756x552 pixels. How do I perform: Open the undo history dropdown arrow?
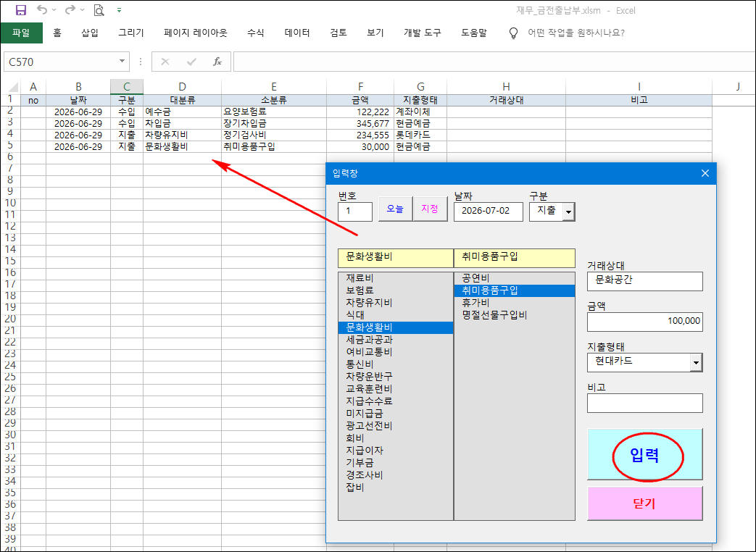click(x=54, y=10)
